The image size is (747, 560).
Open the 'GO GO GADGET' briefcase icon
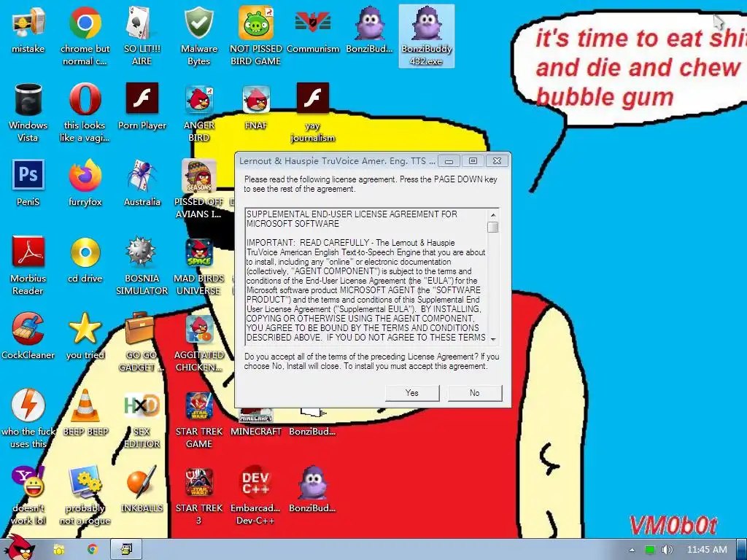point(141,341)
